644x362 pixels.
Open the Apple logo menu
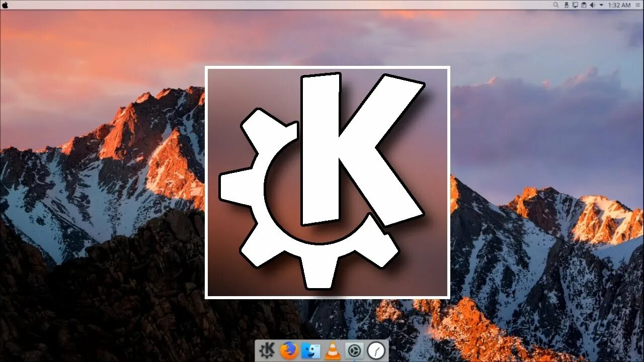coord(6,5)
